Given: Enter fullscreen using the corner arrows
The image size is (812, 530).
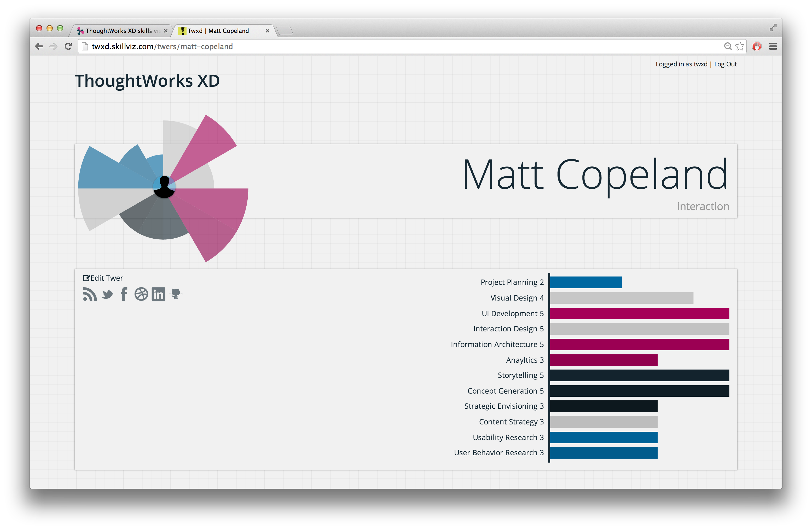Looking at the screenshot, I should click(x=773, y=28).
